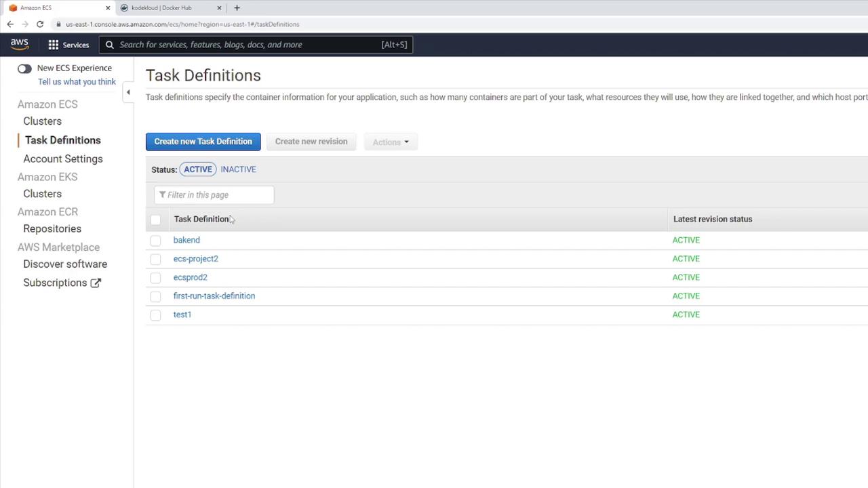Screen dimensions: 868x488
Task: Show ACTIVE status task definitions
Action: coord(198,169)
